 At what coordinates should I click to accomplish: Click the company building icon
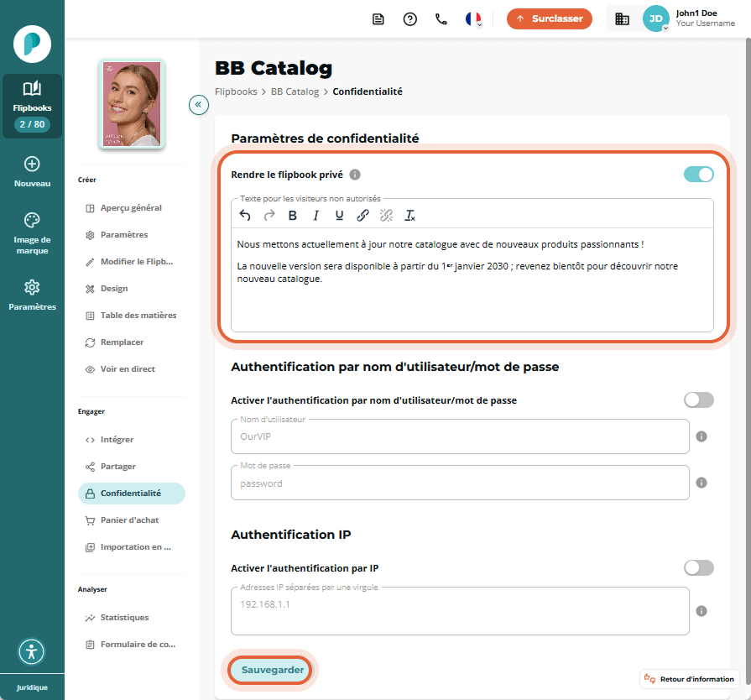point(622,19)
